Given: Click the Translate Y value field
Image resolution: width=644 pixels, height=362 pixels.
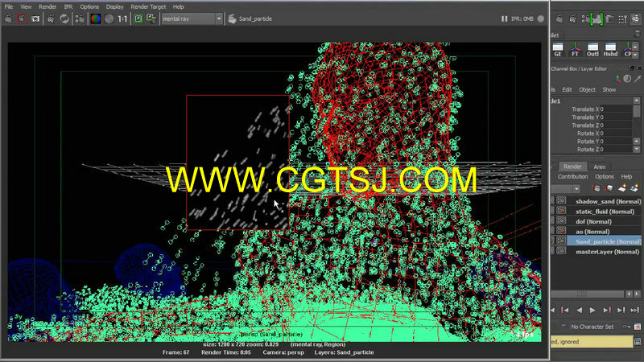Looking at the screenshot, I should click(x=616, y=117).
